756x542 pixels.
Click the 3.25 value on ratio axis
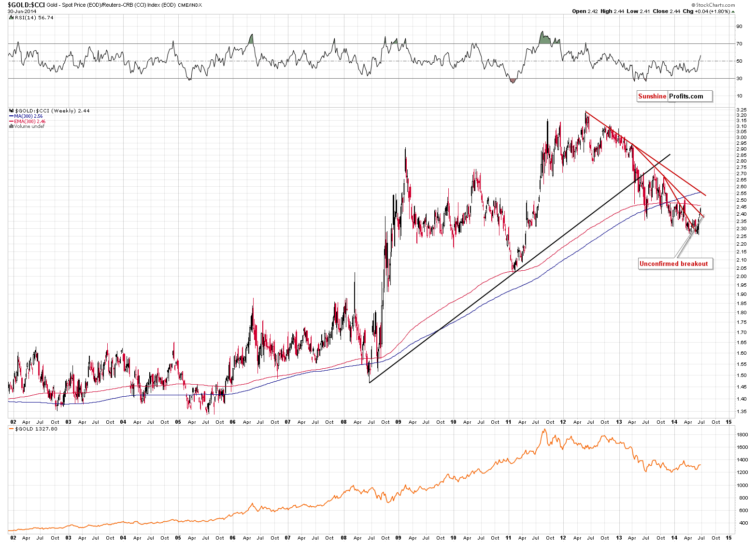[x=741, y=110]
